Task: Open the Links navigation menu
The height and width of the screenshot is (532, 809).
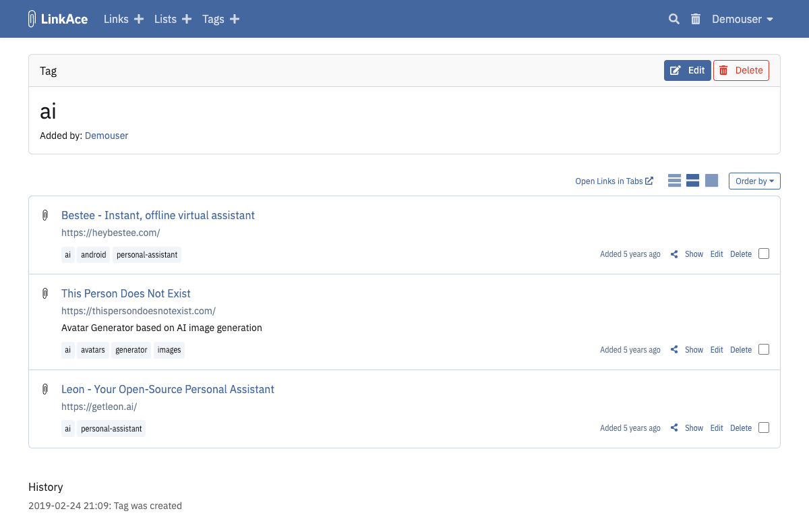Action: (x=116, y=20)
